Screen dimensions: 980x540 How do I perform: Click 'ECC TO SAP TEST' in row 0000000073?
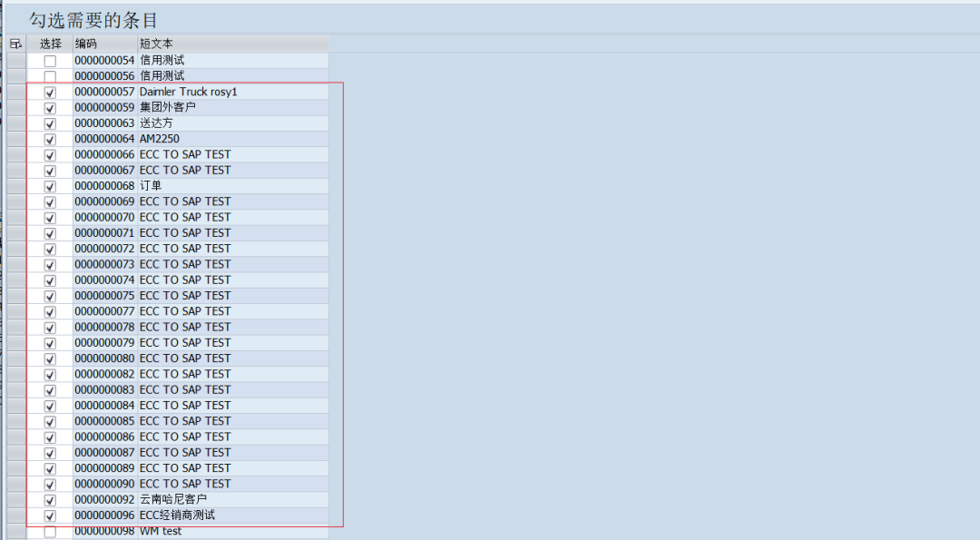coord(185,264)
